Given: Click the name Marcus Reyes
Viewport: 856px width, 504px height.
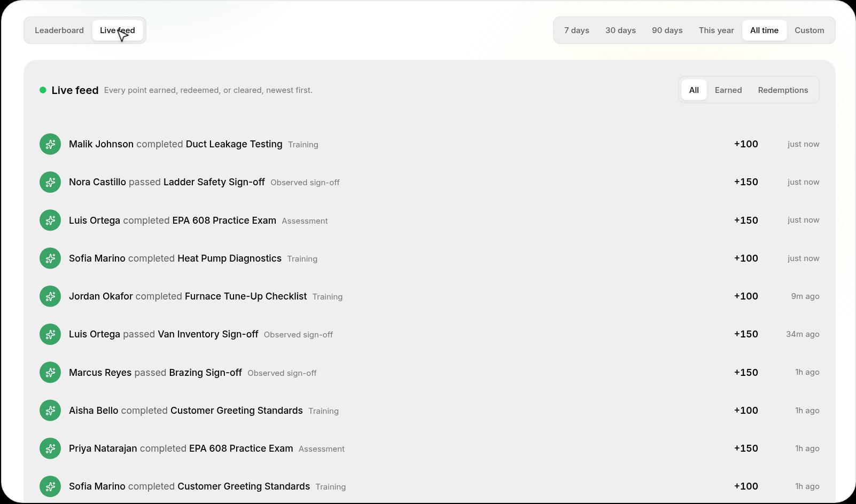Looking at the screenshot, I should [x=100, y=373].
